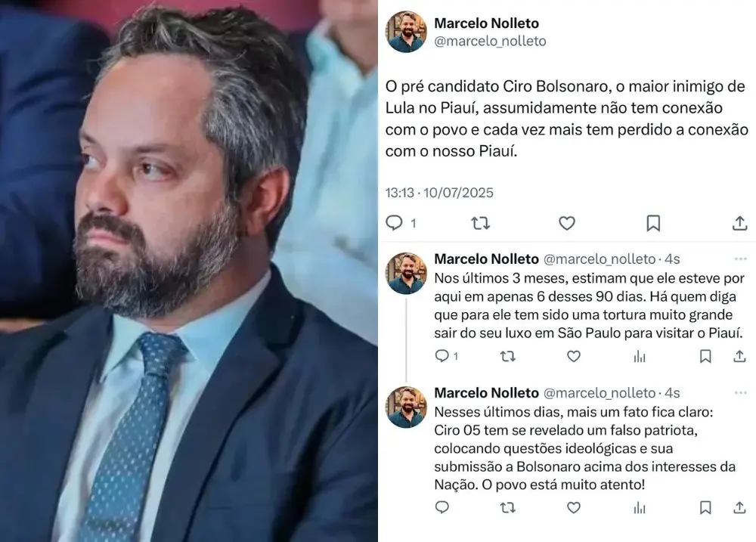Open the @marcelo_nolleto handle in the main tweet

point(490,42)
